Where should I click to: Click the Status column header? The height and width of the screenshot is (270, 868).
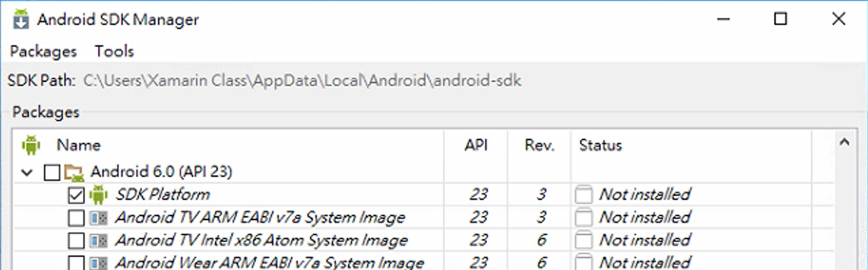point(600,145)
